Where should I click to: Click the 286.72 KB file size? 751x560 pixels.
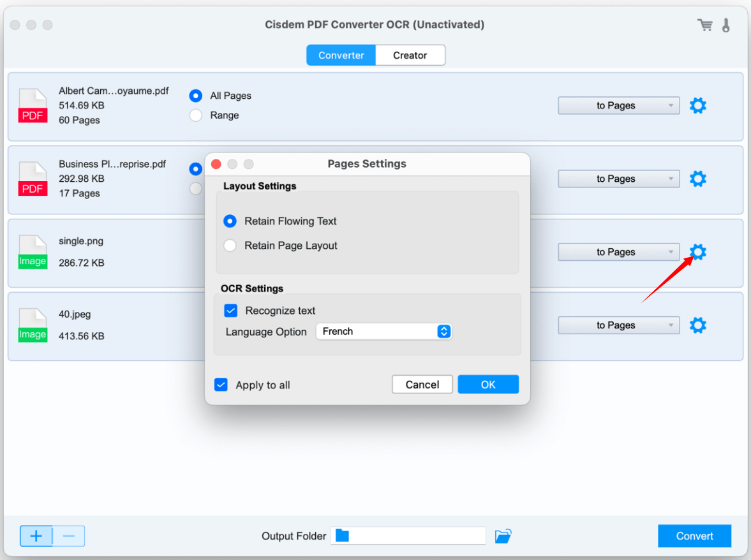tap(82, 263)
